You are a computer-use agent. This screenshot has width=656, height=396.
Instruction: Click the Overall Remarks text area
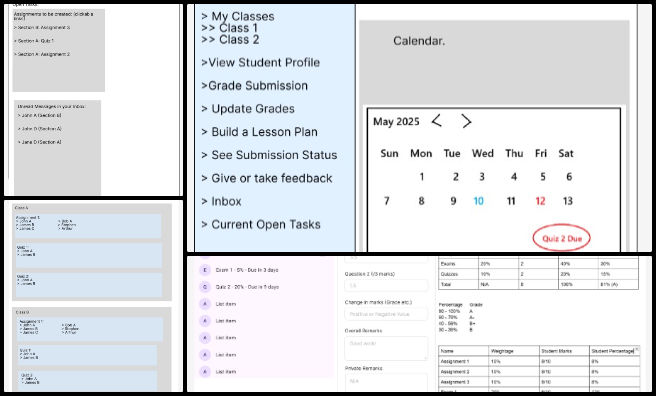(x=386, y=348)
